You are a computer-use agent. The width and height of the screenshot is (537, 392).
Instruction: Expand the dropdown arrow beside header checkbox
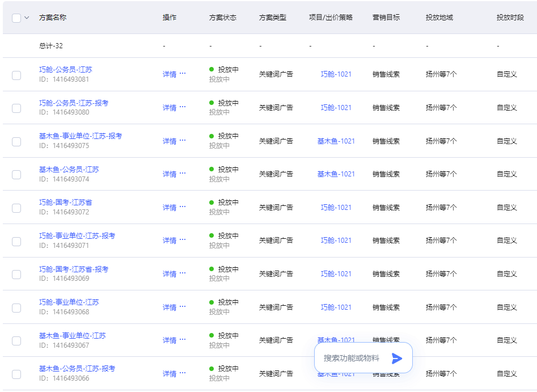click(x=27, y=18)
